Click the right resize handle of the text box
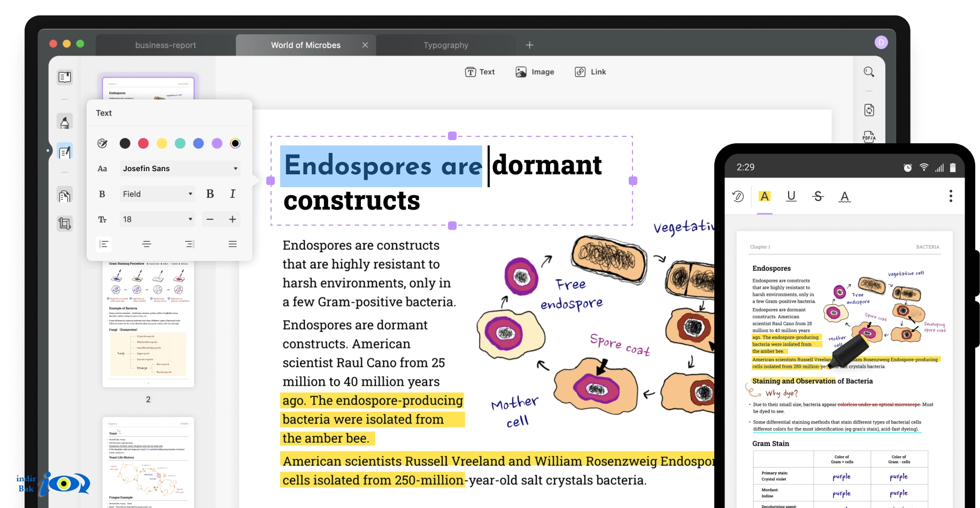This screenshot has height=508, width=980. click(633, 181)
